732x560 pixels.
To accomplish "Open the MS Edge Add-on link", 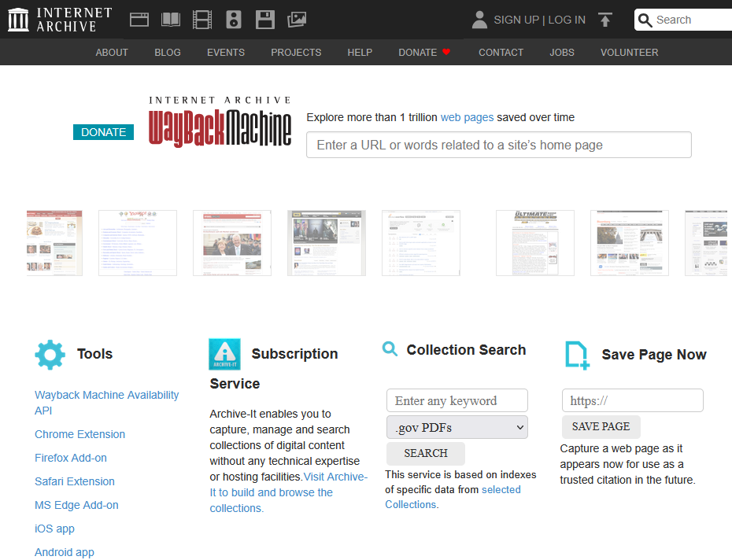I will 76,505.
